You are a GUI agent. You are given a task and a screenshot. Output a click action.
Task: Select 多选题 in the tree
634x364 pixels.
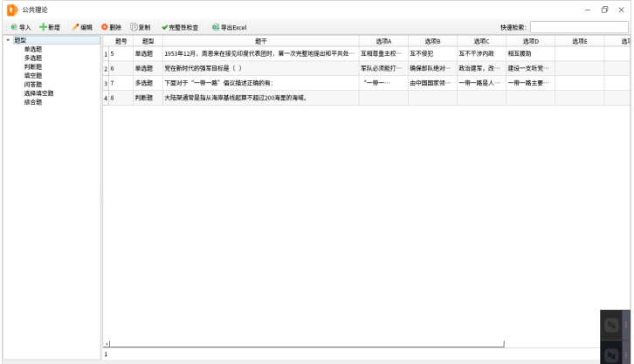point(33,58)
